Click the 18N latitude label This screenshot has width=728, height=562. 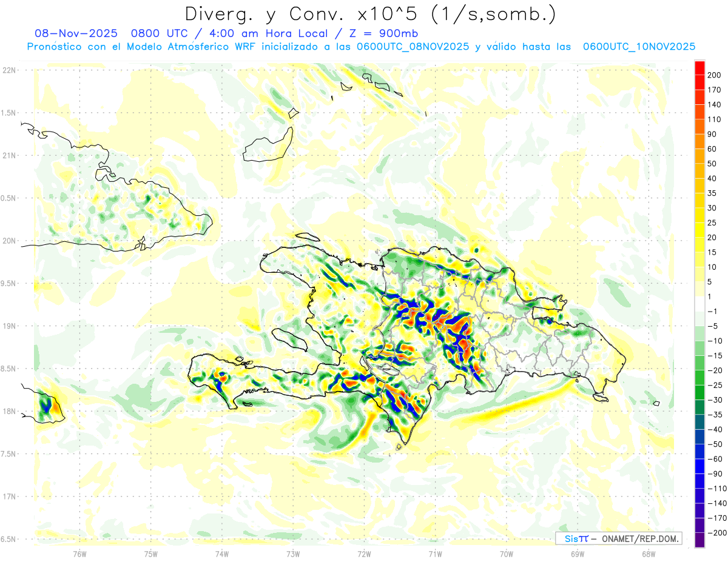tap(8, 411)
